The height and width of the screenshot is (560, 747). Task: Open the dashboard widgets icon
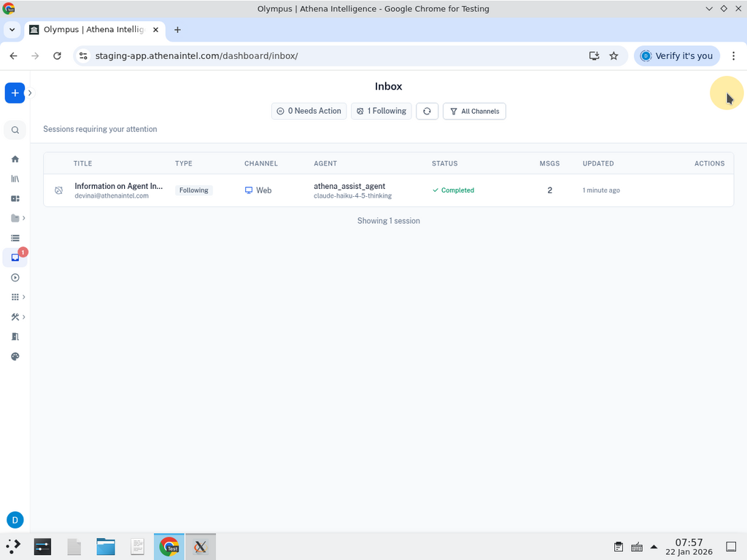point(15,198)
